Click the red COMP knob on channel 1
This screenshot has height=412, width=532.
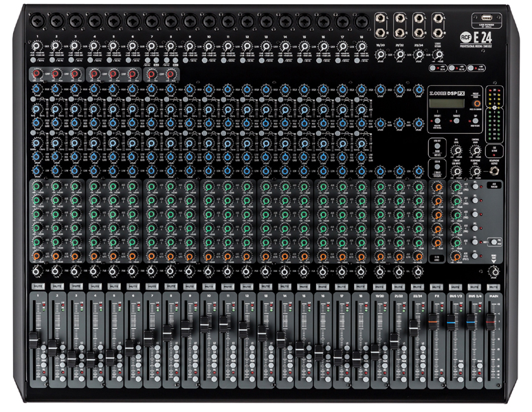pos(36,73)
